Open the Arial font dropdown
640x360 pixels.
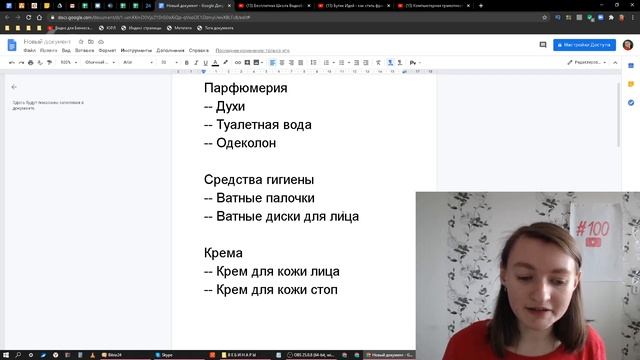(x=138, y=62)
